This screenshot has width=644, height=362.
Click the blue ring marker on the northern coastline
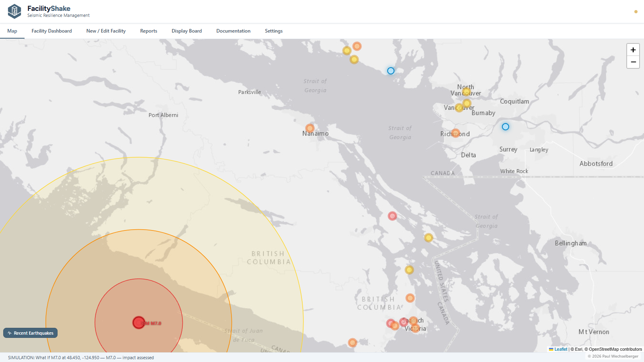pyautogui.click(x=391, y=71)
